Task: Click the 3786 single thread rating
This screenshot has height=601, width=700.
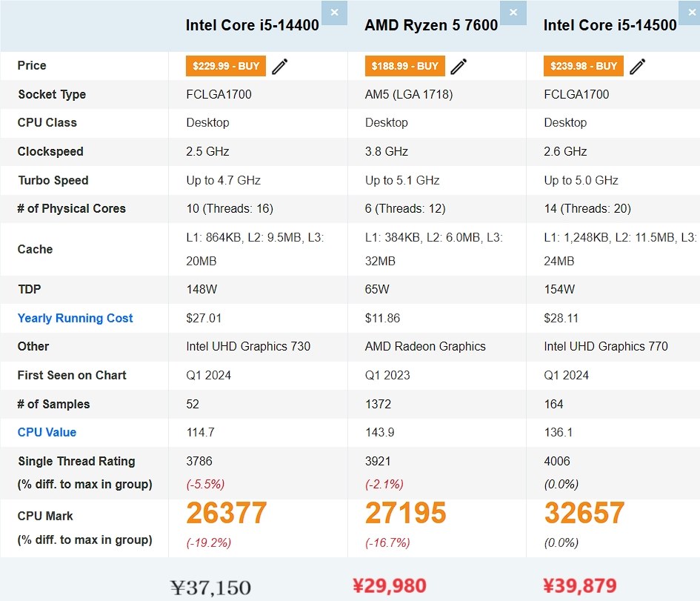Action: [199, 461]
